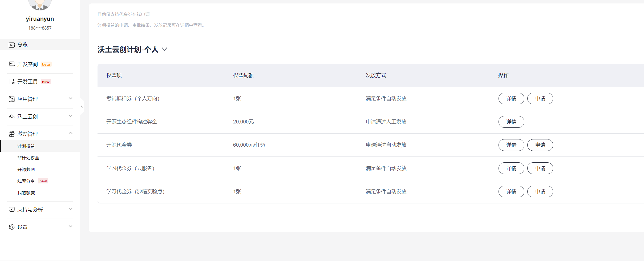The height and width of the screenshot is (261, 644).
Task: Select the 计划权益 submenu item
Action: pos(40,146)
